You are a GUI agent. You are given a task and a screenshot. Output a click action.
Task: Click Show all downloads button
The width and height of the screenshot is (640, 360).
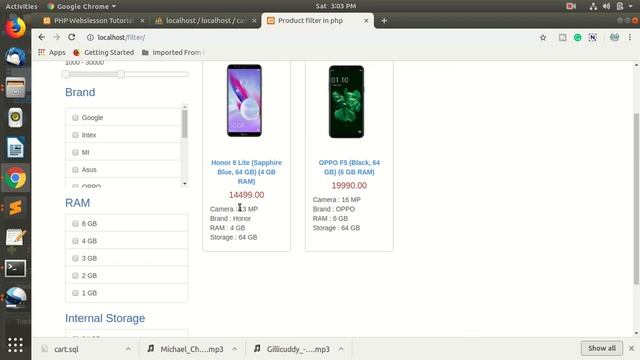pyautogui.click(x=602, y=348)
